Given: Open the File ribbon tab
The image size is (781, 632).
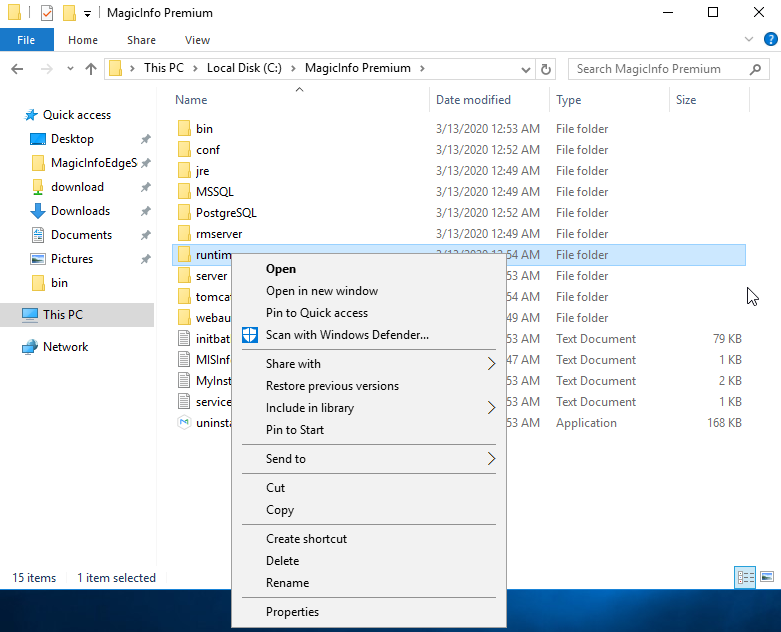Looking at the screenshot, I should [x=26, y=40].
